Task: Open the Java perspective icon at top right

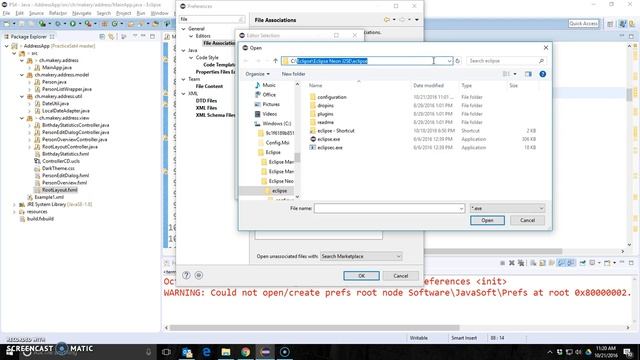Action: tap(622, 24)
